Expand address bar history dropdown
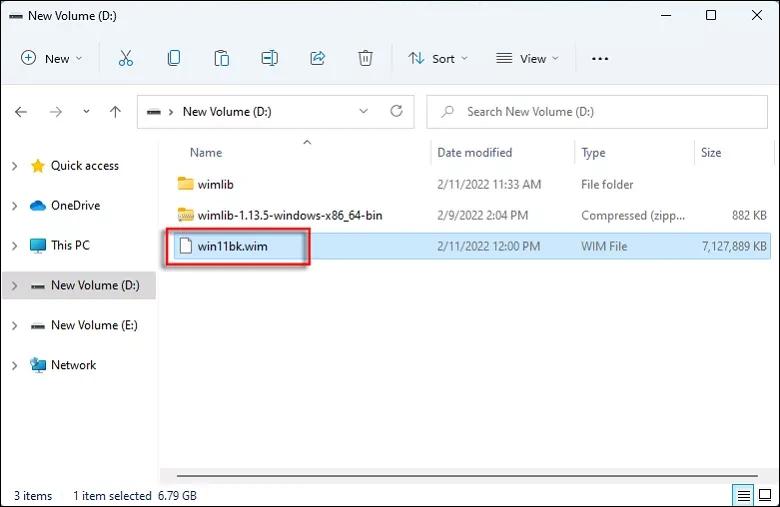 [364, 111]
